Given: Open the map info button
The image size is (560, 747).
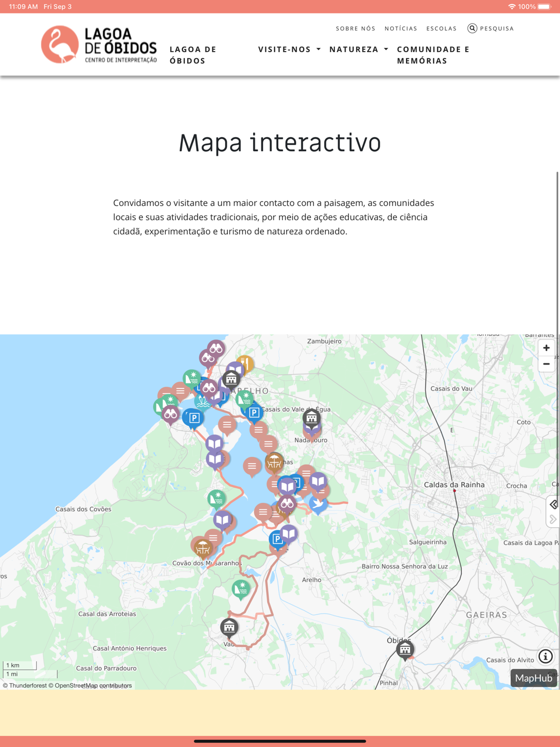Looking at the screenshot, I should tap(545, 656).
